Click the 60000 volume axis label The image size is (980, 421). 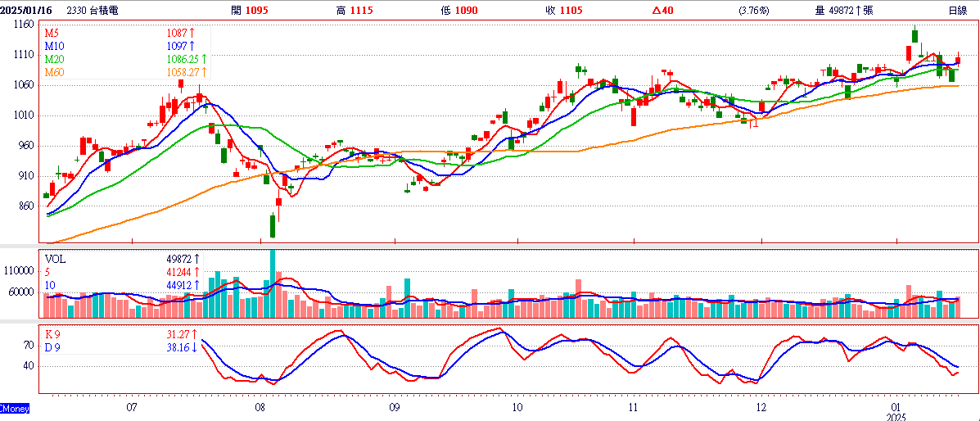click(22, 292)
